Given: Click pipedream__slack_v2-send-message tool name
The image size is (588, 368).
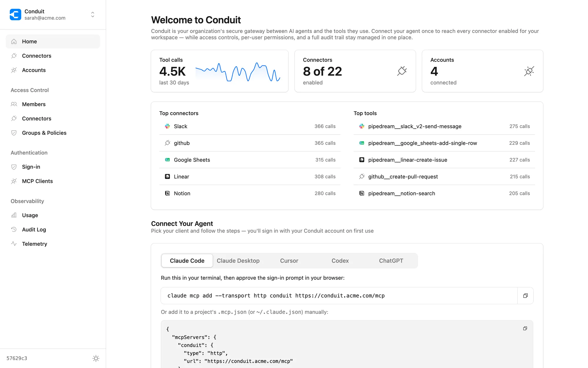Looking at the screenshot, I should coord(415,126).
